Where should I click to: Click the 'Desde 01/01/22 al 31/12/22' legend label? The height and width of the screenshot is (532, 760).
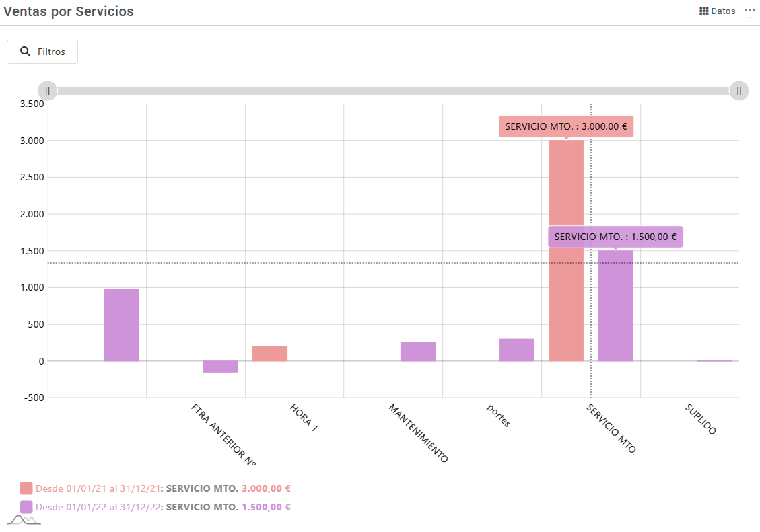[98, 507]
